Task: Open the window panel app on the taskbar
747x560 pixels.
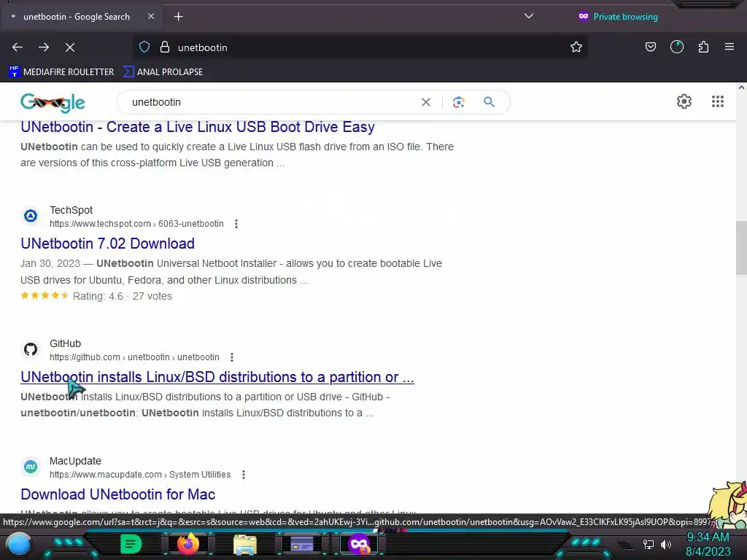Action: [302, 544]
